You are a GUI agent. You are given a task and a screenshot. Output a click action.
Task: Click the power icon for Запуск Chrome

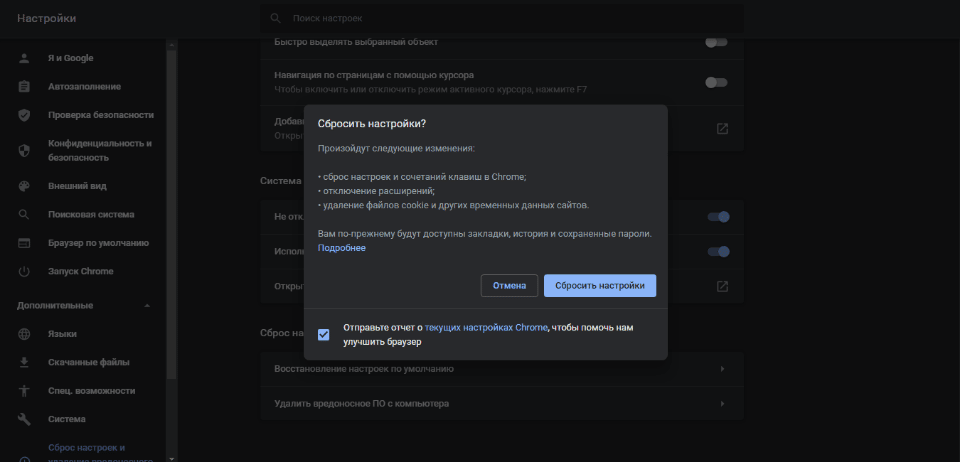pos(24,272)
